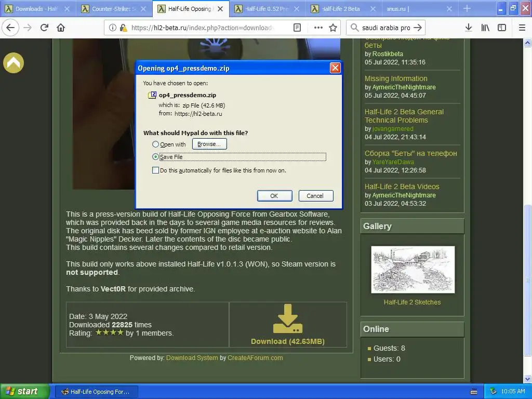
Task: Open Half-Life 2 Sketches gallery link
Action: coord(412,302)
